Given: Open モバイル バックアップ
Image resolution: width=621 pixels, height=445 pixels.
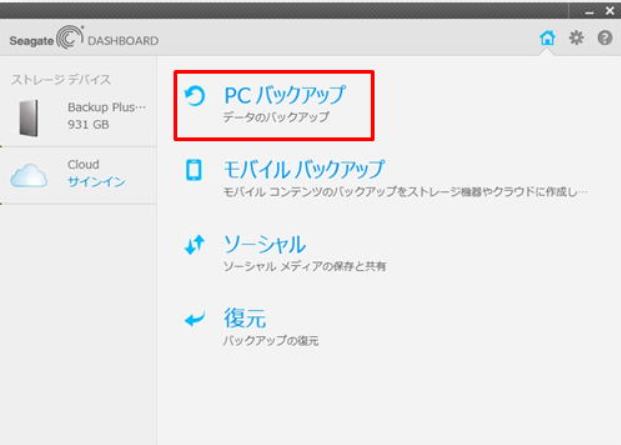Looking at the screenshot, I should 304,169.
